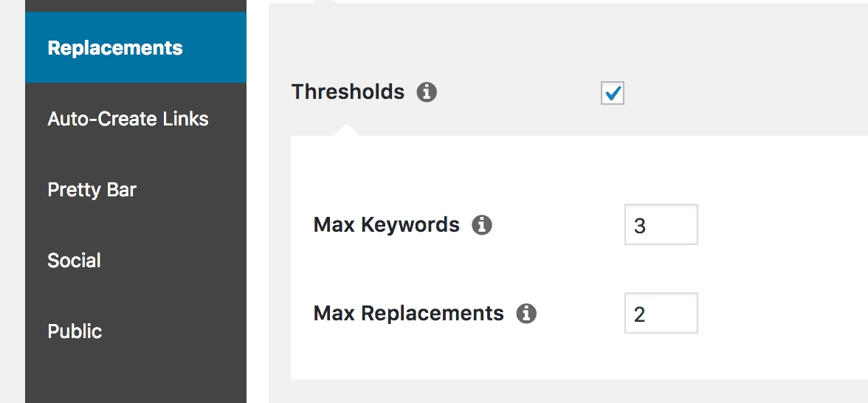The image size is (868, 403).
Task: Show help tooltip beside Thresholds heading
Action: tap(427, 92)
